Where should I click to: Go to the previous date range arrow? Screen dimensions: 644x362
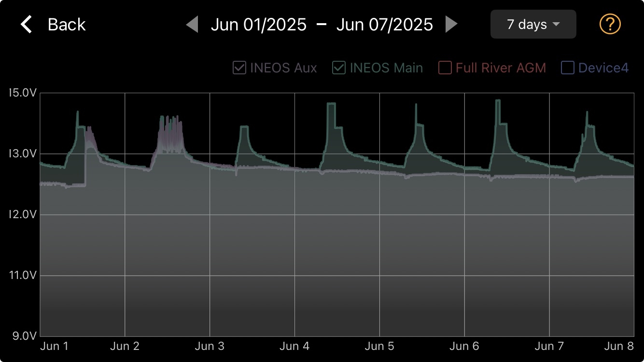192,24
